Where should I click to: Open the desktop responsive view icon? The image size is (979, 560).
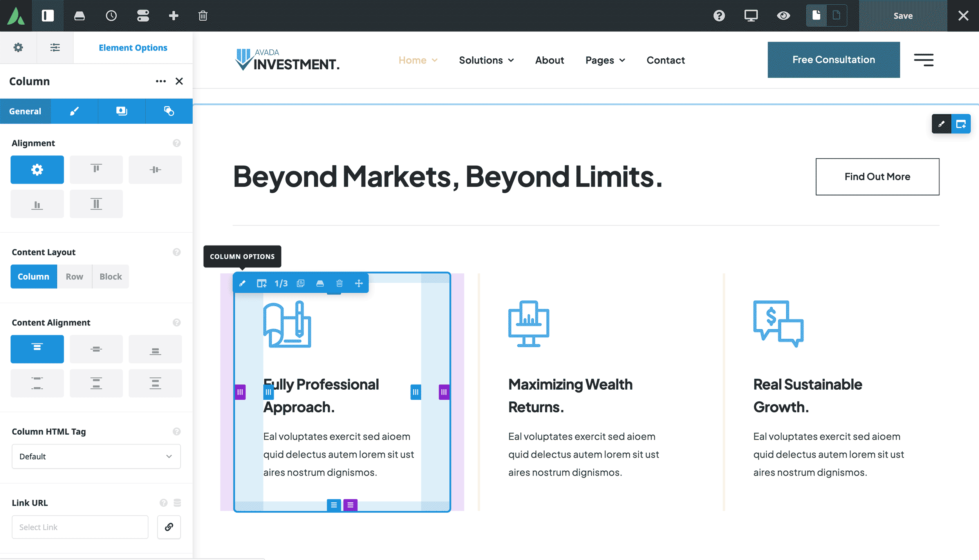tap(751, 16)
